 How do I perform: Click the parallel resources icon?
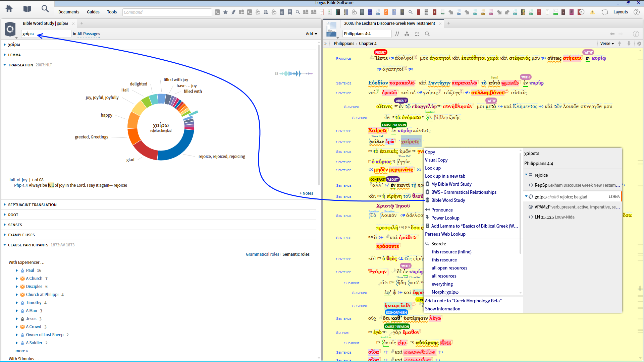click(x=397, y=34)
